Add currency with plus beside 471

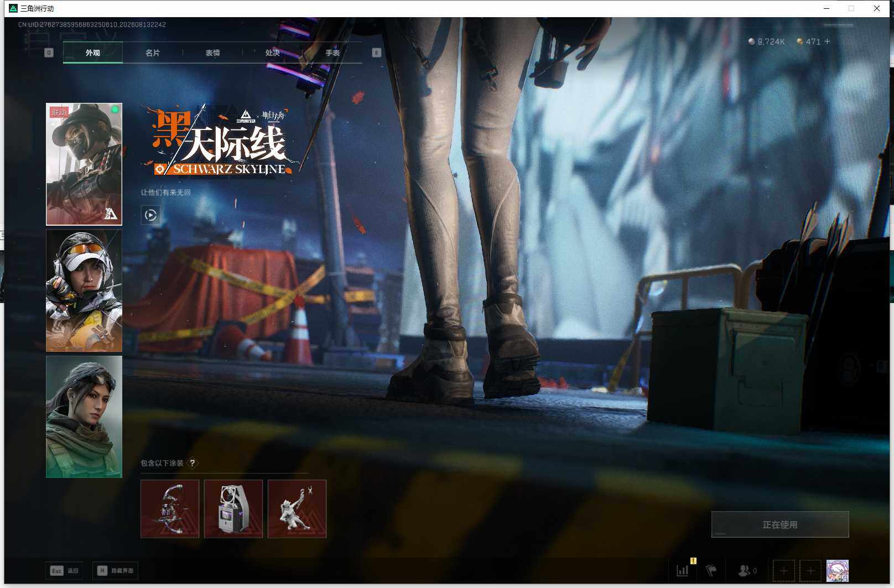827,41
